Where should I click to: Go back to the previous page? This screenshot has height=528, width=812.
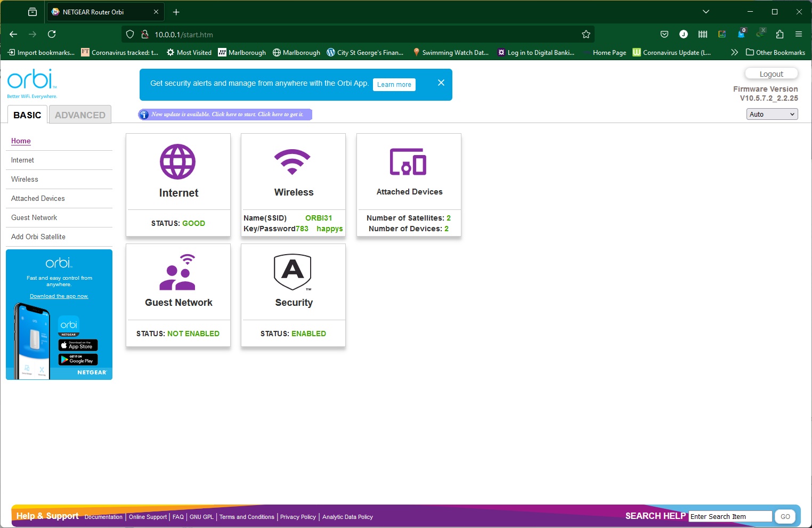[14, 34]
